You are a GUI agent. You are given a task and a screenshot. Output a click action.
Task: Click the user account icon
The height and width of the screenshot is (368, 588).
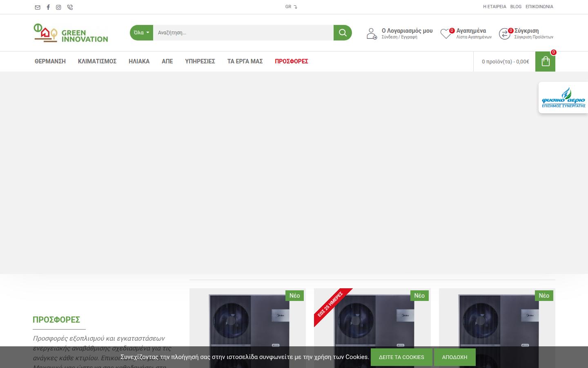coord(372,34)
